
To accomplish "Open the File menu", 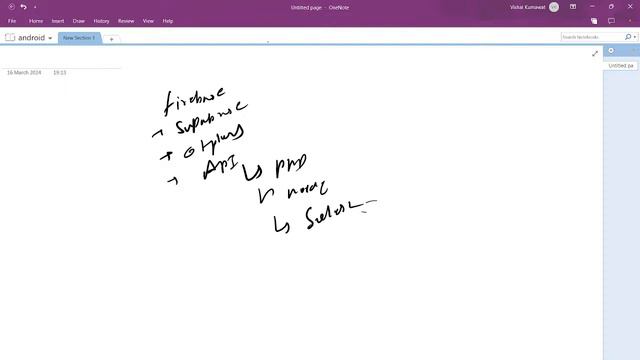I will [x=12, y=21].
